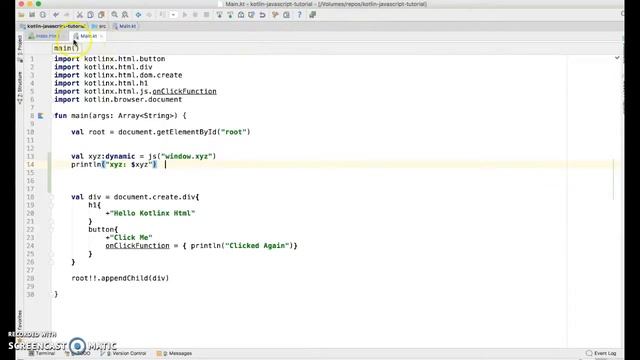Select Main.kt in navigation bar
Screen dimensions: 640x360
(124, 26)
